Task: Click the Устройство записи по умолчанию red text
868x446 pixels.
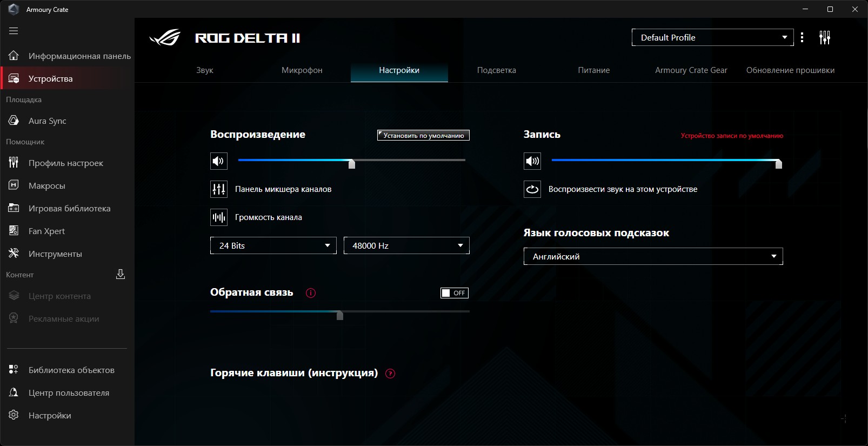Action: click(732, 136)
